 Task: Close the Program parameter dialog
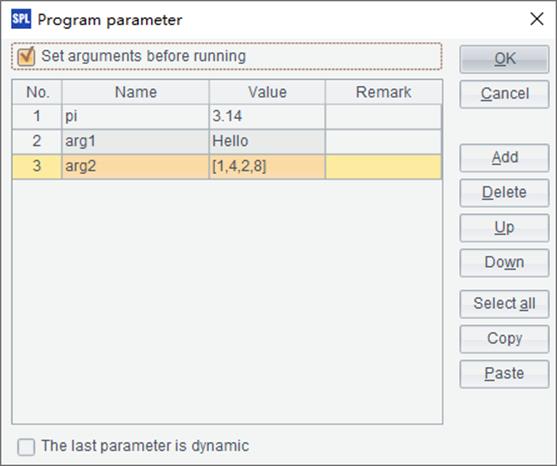point(537,19)
